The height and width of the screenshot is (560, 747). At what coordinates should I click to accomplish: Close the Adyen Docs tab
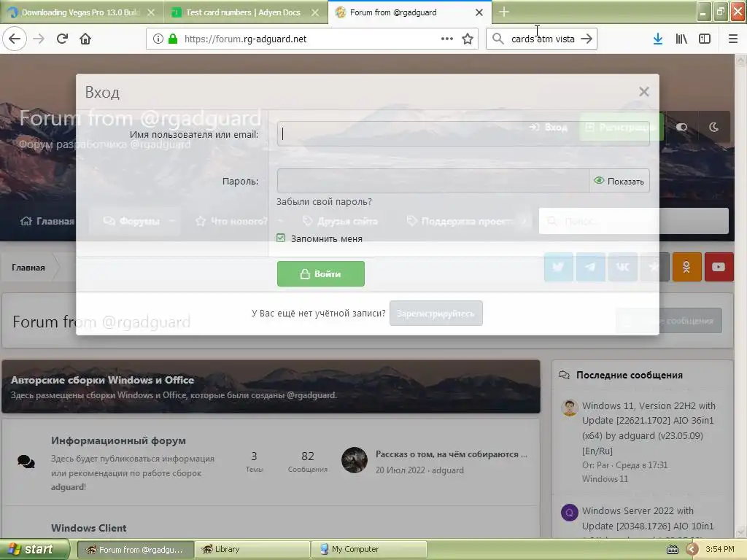tap(315, 12)
